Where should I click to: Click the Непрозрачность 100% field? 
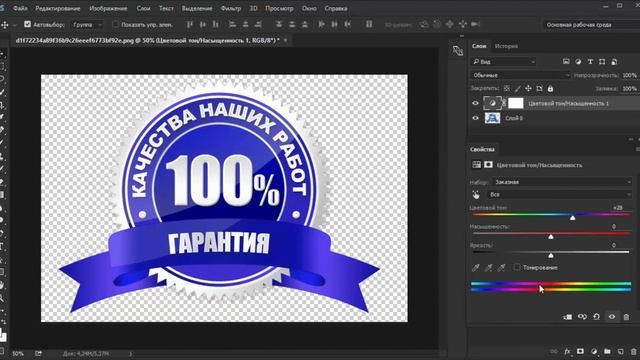(x=629, y=75)
